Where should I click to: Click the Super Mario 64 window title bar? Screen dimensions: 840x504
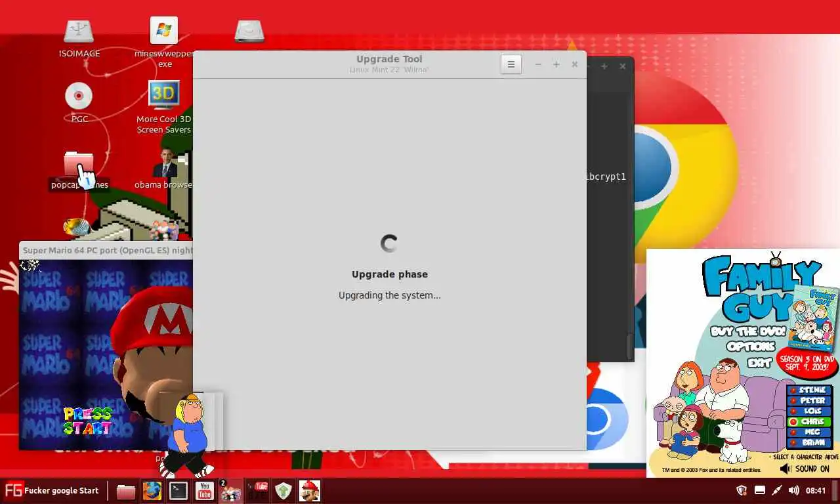pos(106,250)
